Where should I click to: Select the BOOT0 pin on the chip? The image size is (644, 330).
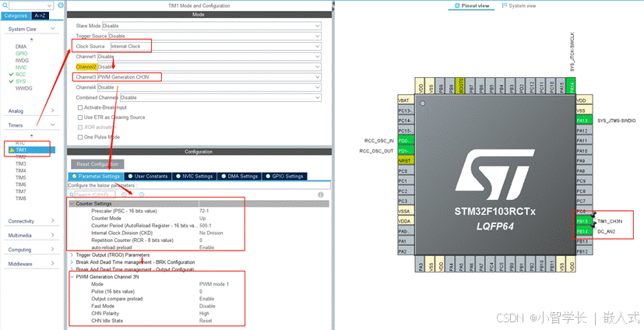click(x=461, y=86)
